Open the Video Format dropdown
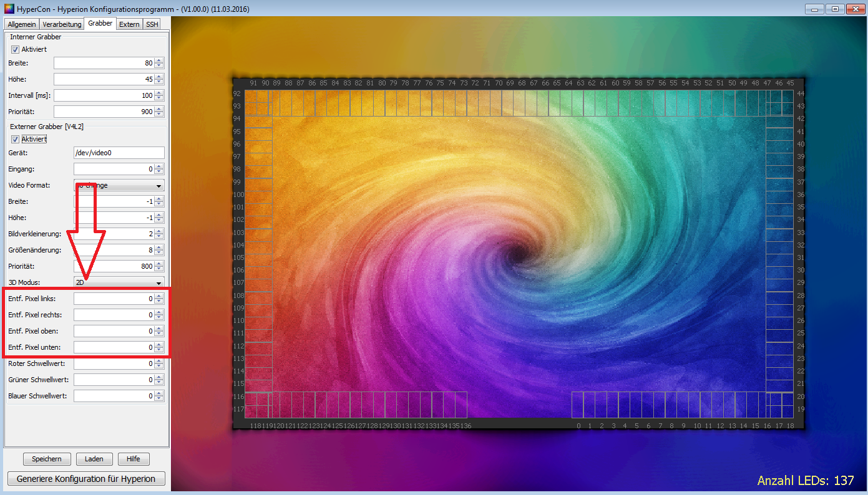The width and height of the screenshot is (868, 495). coord(119,186)
